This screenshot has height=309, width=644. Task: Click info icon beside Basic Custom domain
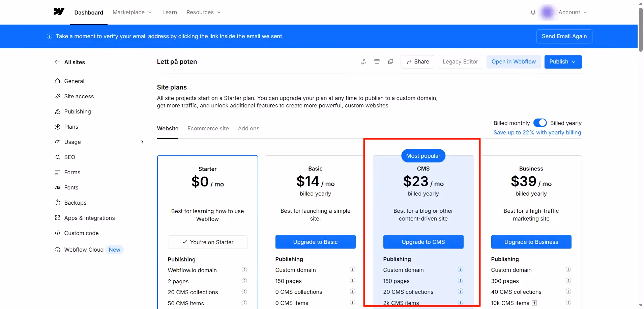pyautogui.click(x=352, y=269)
